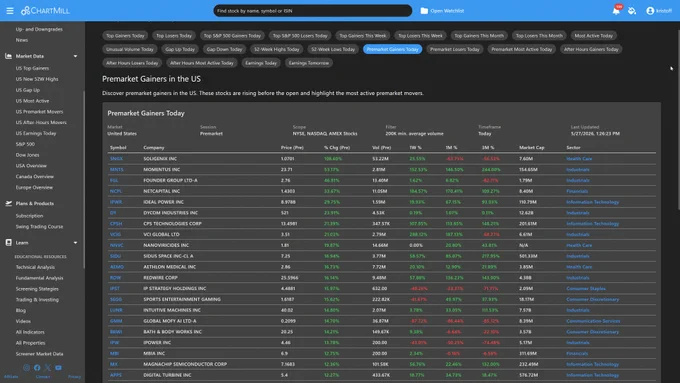Click Communication Services sector in Global Mofy row
Screen dimensions: 680x383
click(x=593, y=321)
